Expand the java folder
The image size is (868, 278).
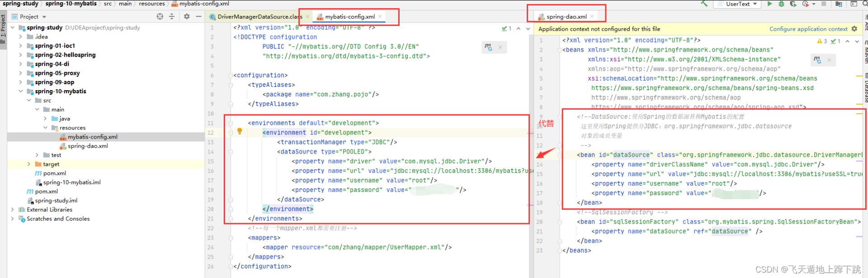click(45, 119)
